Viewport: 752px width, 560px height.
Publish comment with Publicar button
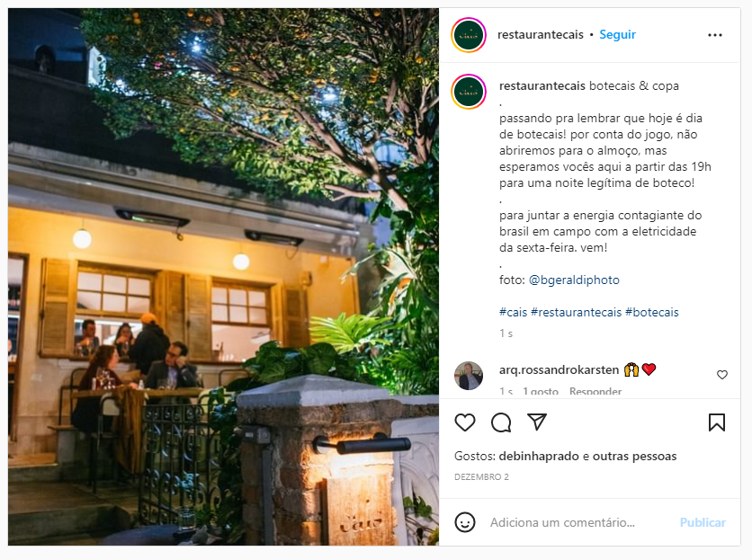click(x=703, y=522)
